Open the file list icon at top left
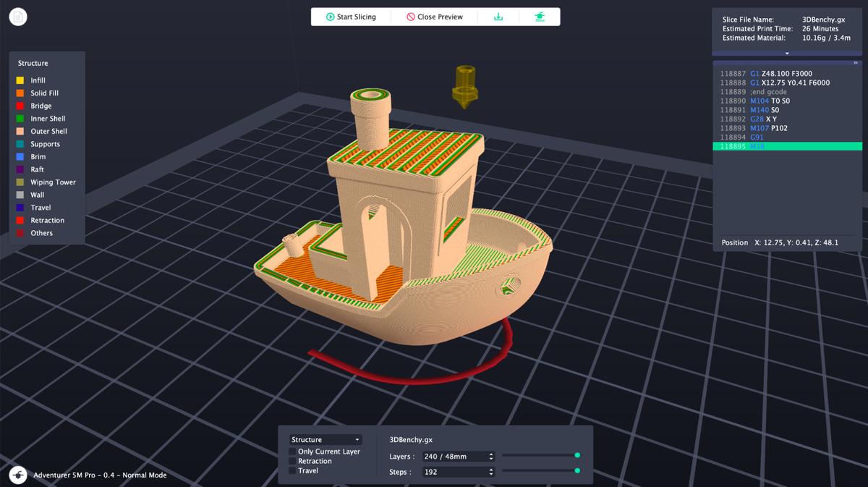Image resolution: width=868 pixels, height=487 pixels. click(x=17, y=16)
